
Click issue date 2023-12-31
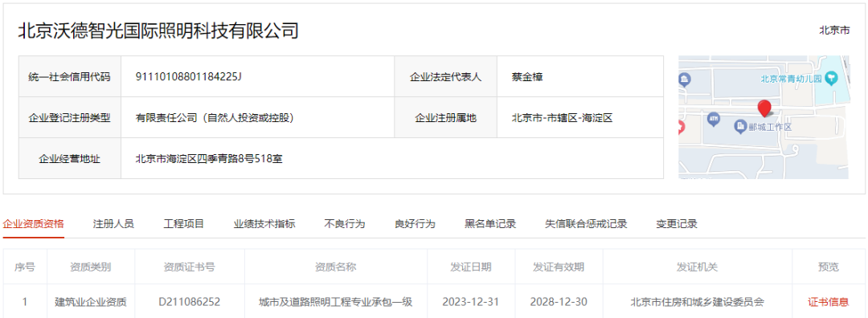471,302
